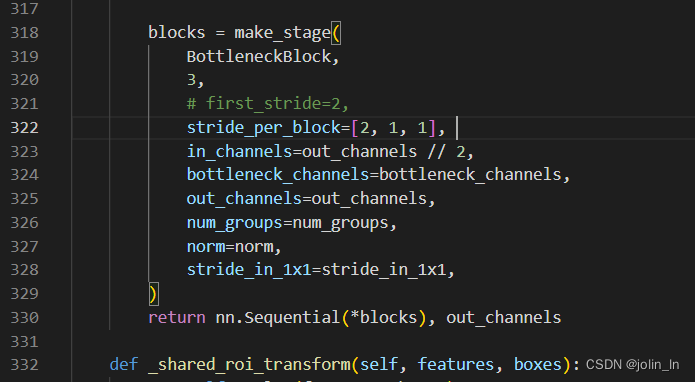Click the norm keyword on line 327

tap(206, 246)
